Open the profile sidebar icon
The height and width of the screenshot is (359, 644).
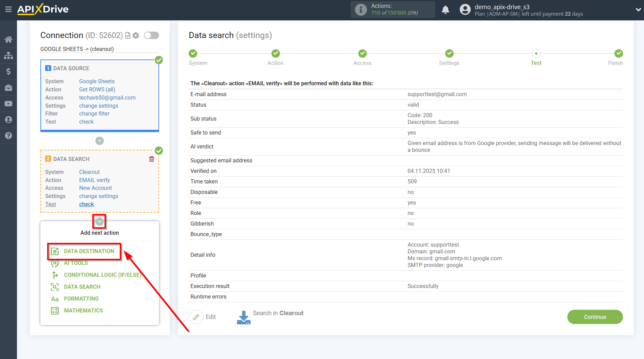point(8,120)
